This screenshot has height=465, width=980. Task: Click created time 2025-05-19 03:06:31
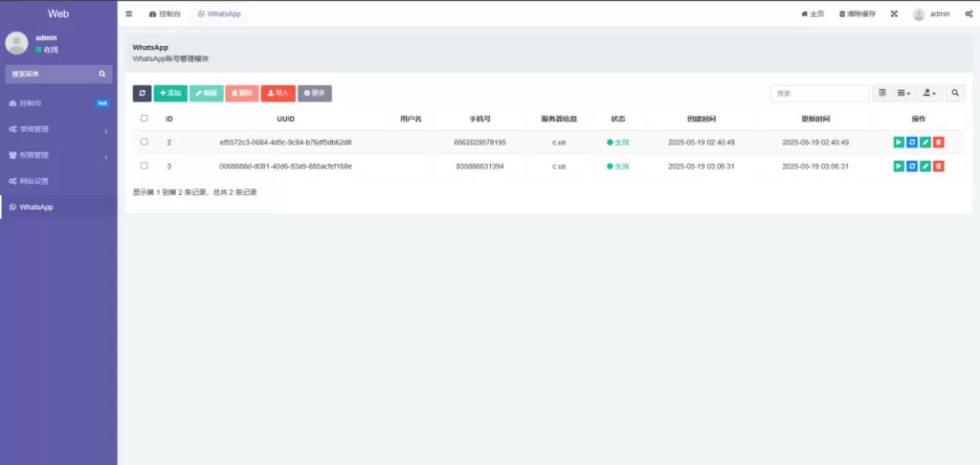(x=702, y=166)
